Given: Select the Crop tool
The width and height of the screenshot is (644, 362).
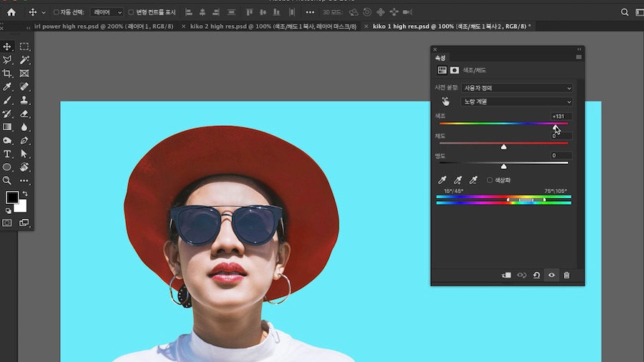Looking at the screenshot, I should 8,74.
